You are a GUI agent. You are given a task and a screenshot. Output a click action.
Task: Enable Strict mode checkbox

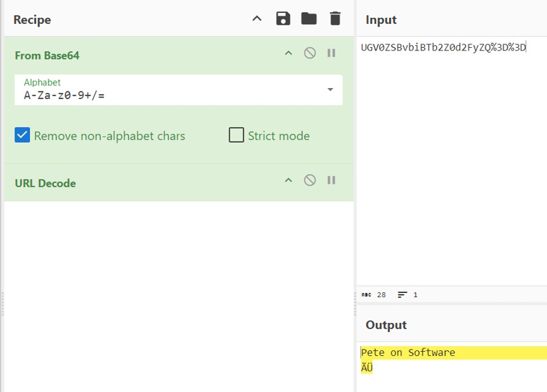[236, 135]
